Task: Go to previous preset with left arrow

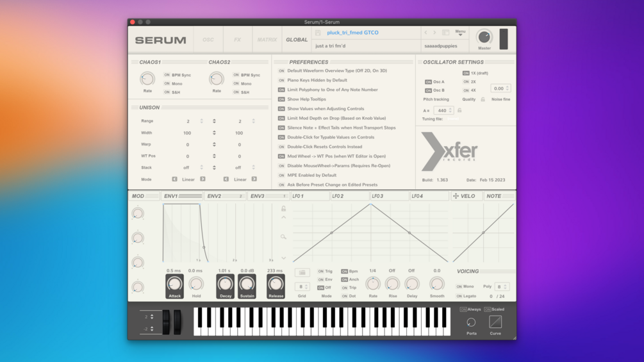Action: [426, 33]
